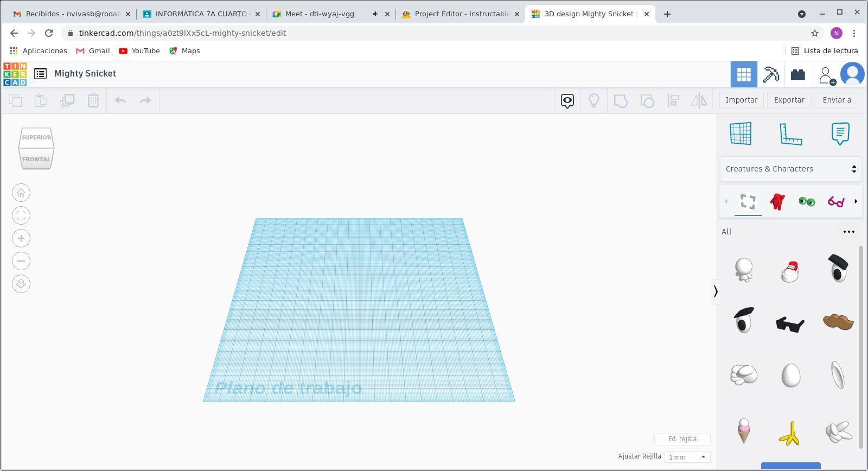Switch to orthographic view cube icon
The width and height of the screenshot is (868, 471).
21,284
